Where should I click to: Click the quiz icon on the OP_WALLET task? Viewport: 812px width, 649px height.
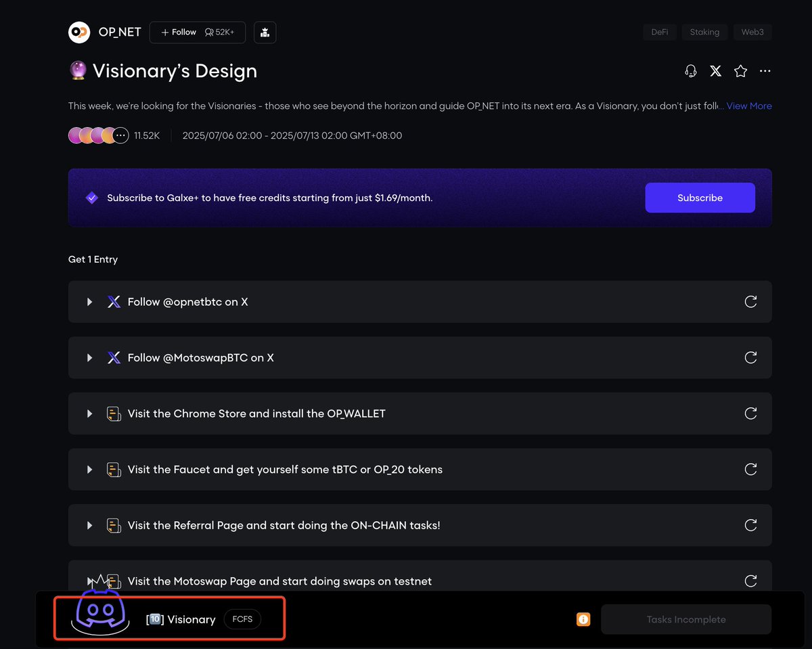[x=114, y=413]
